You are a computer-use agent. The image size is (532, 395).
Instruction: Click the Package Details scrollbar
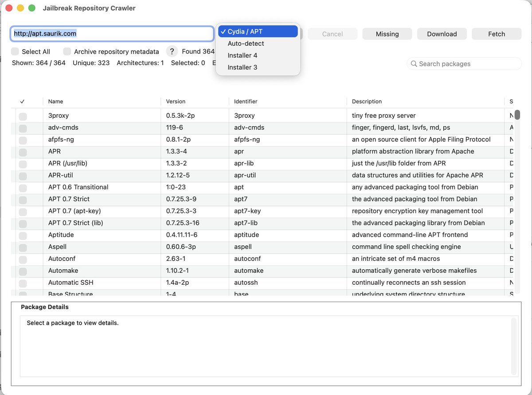(514, 346)
